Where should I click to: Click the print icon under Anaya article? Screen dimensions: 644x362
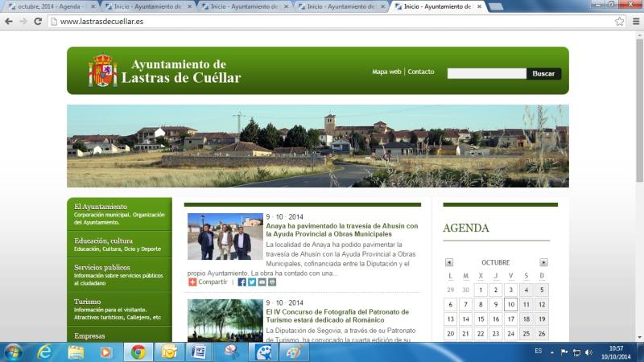tap(272, 282)
